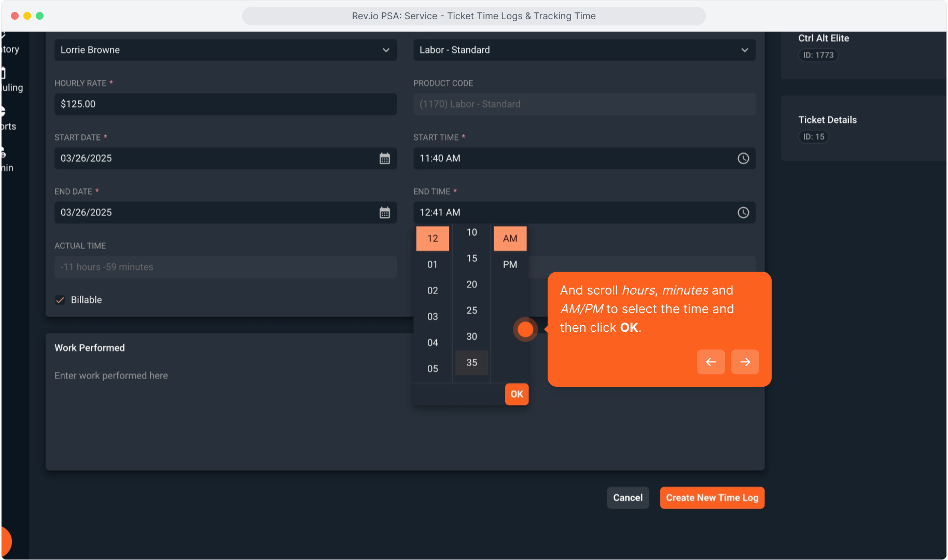Choose hour 05 from the hours column
The height and width of the screenshot is (560, 948).
point(433,369)
